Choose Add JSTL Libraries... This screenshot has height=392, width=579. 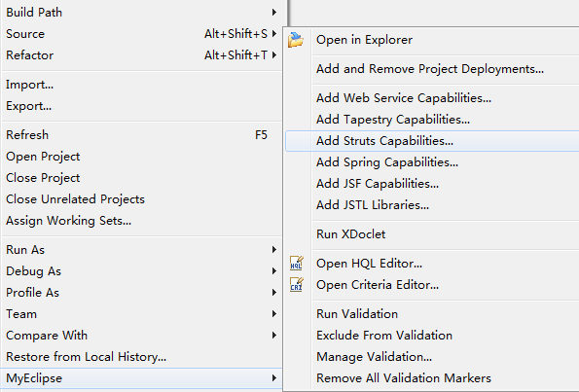tap(432, 205)
